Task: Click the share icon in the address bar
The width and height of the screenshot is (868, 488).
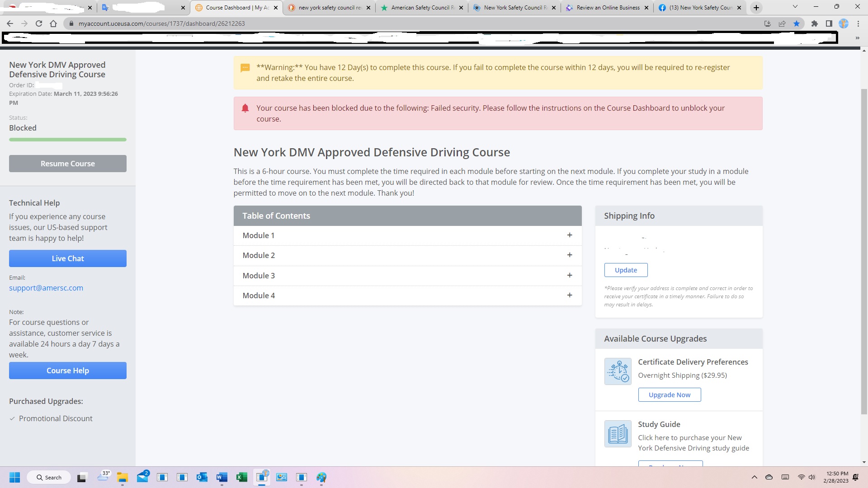Action: pos(782,23)
